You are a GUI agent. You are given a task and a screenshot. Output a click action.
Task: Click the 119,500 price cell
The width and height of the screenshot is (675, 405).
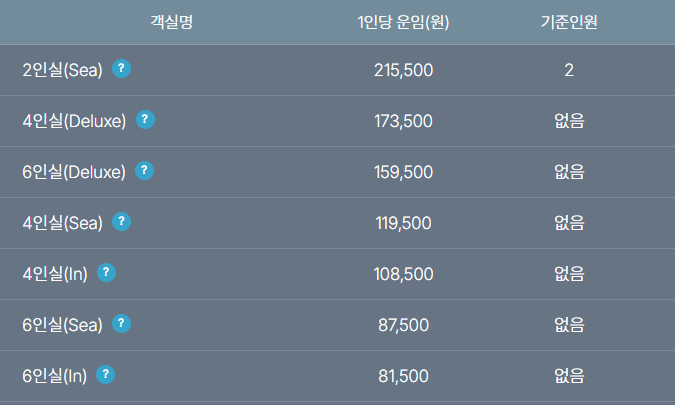click(x=403, y=223)
